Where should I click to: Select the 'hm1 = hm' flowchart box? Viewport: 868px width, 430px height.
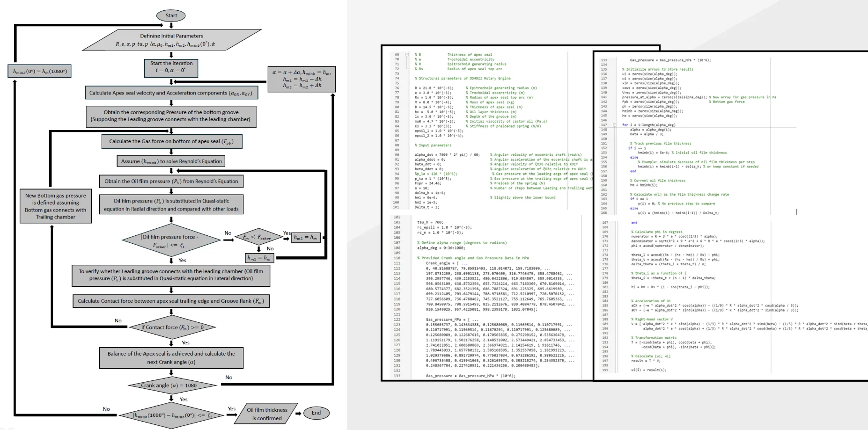[259, 258]
